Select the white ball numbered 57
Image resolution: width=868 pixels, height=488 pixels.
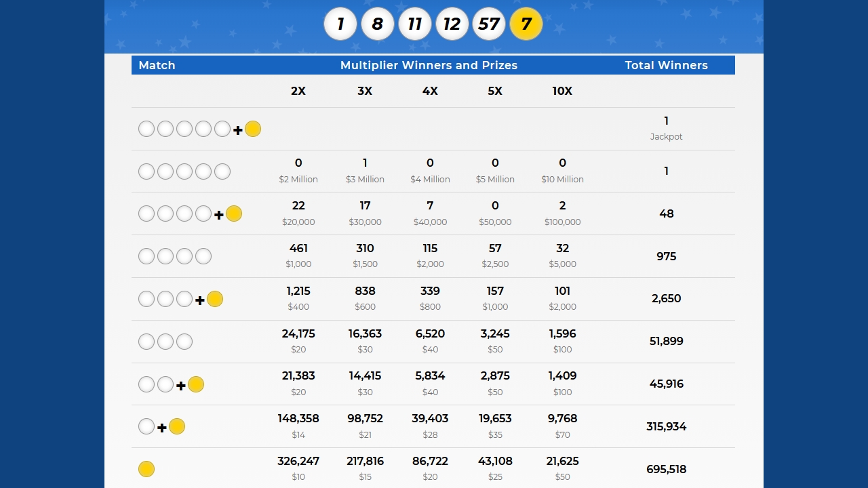point(489,24)
